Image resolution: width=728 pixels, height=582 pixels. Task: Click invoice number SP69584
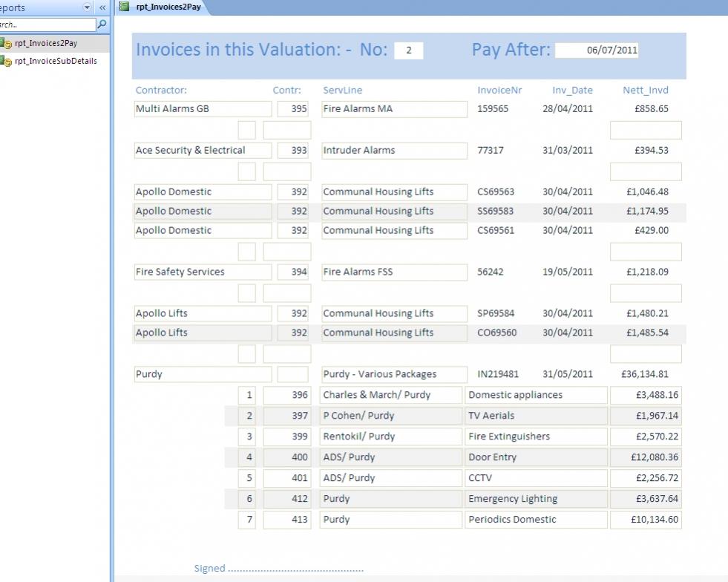496,313
